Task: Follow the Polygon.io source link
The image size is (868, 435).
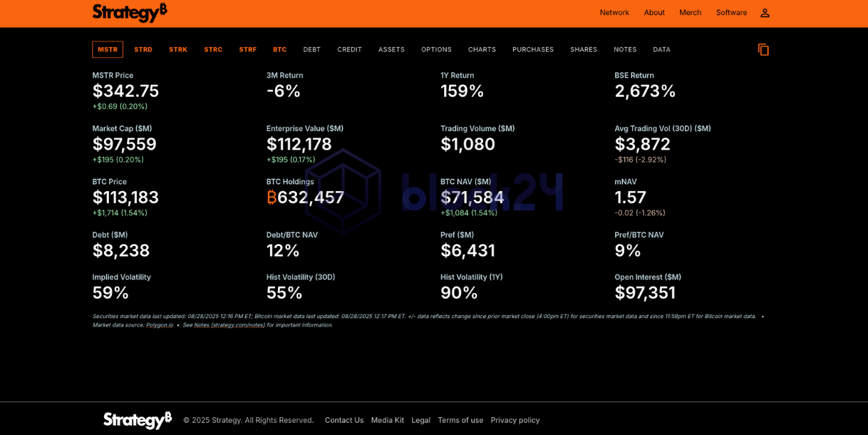Action: tap(160, 325)
